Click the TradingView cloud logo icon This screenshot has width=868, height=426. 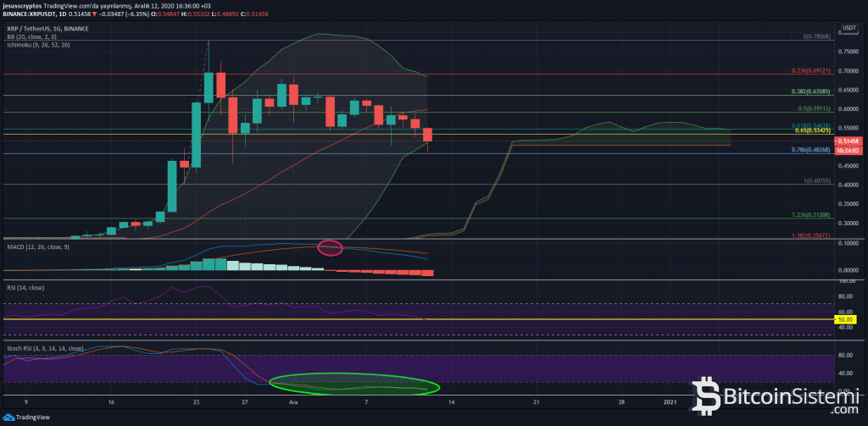pyautogui.click(x=9, y=418)
